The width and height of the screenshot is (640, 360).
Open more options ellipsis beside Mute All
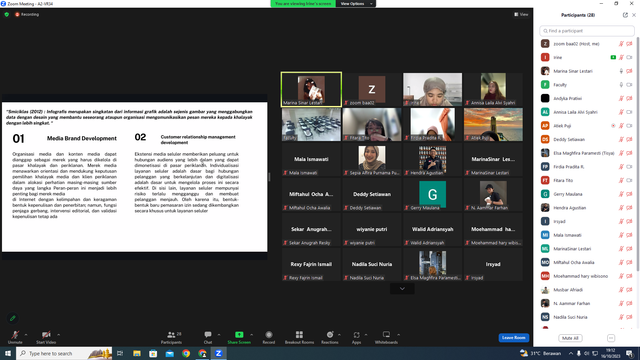(x=611, y=338)
